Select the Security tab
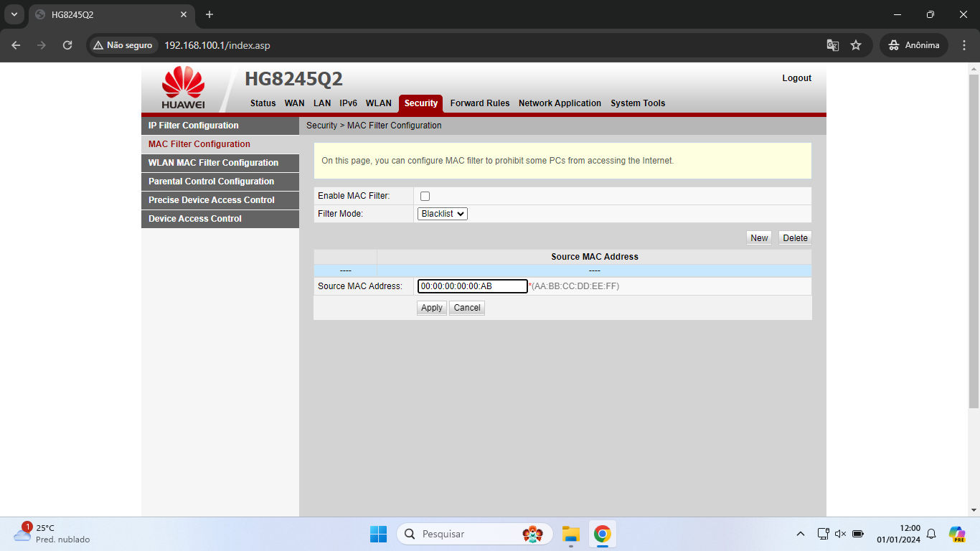Viewport: 980px width, 551px height. [421, 103]
